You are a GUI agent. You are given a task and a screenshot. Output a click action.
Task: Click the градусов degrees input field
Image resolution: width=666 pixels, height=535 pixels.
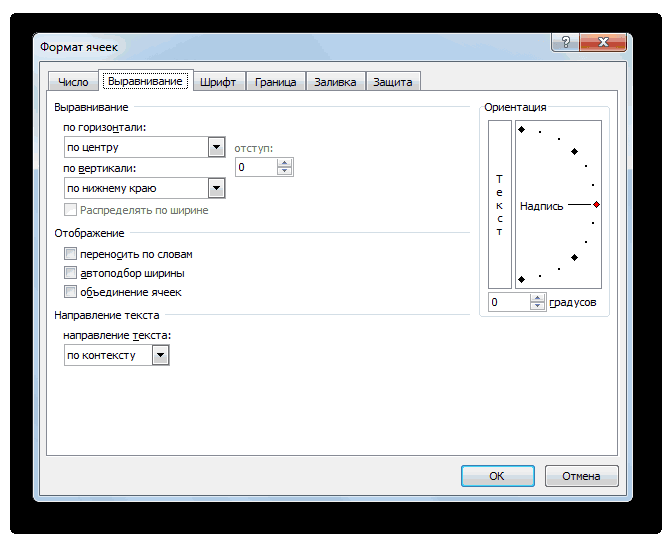(x=509, y=302)
